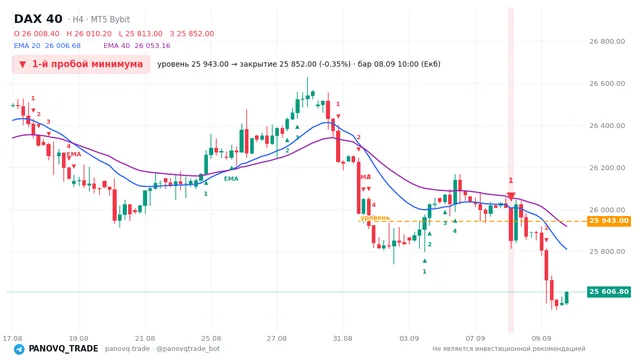Click the 26 800.00 price axis label

coord(607,41)
